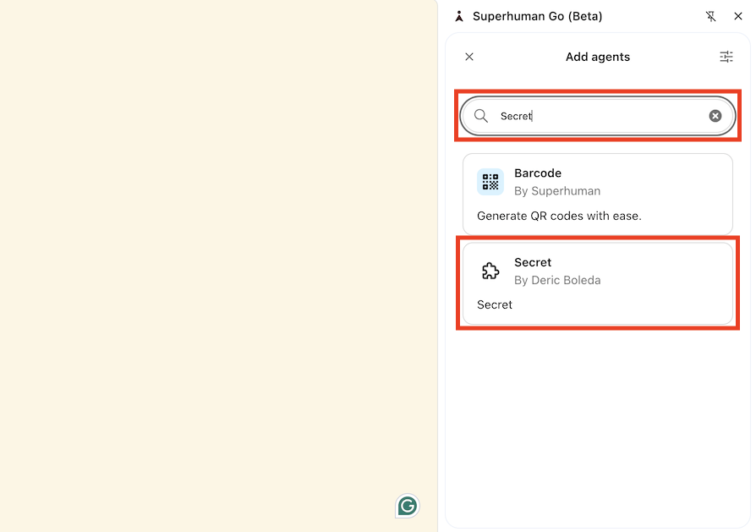
Task: Close the Superhuman Go panel
Action: (x=739, y=16)
